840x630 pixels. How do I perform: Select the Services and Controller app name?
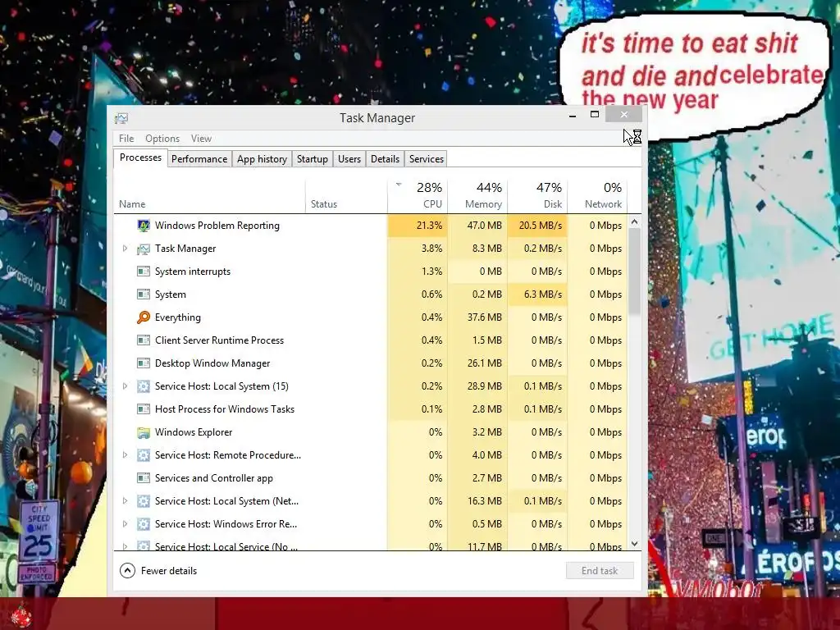coord(214,478)
